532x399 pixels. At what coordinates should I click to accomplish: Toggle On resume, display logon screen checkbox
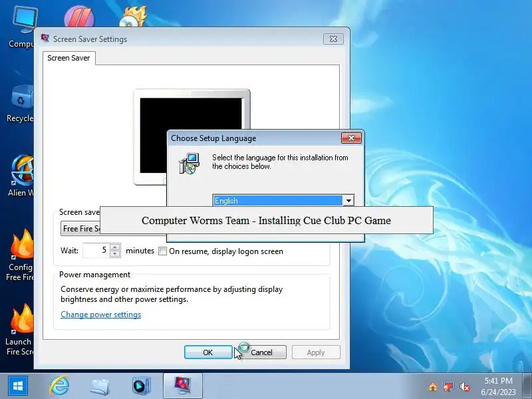click(162, 251)
